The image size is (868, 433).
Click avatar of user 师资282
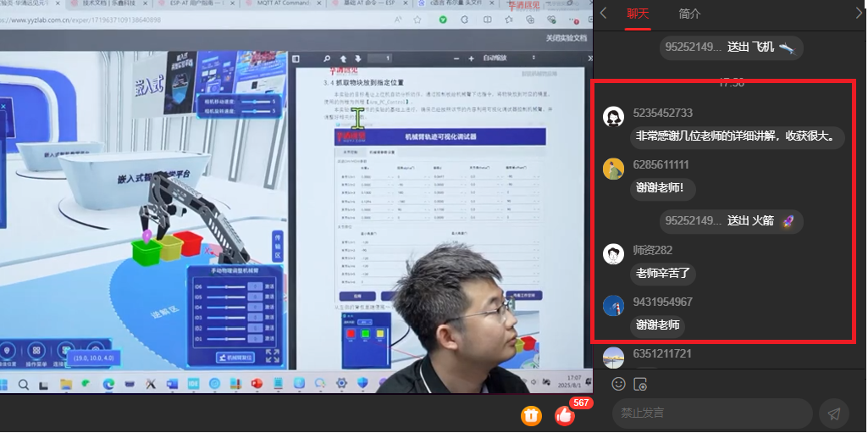tap(614, 254)
